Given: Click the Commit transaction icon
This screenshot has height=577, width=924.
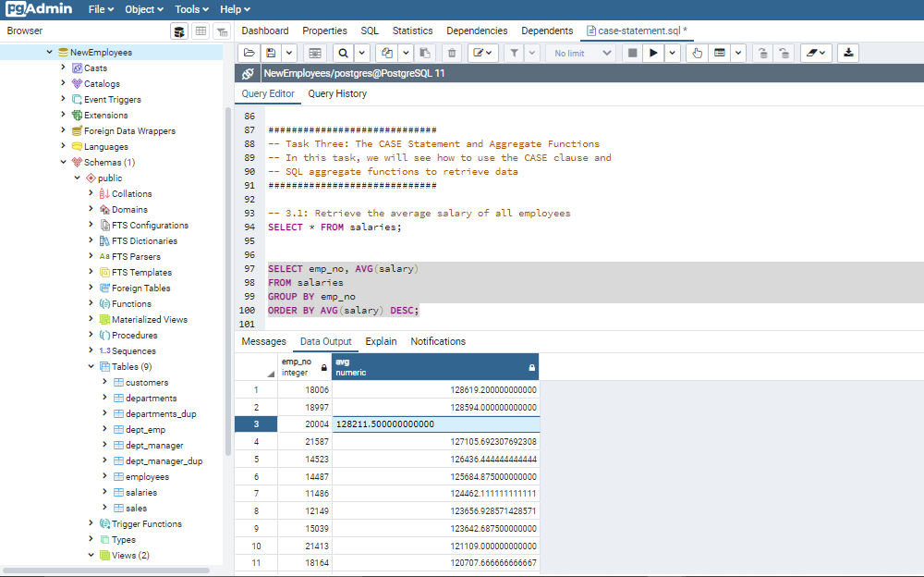Looking at the screenshot, I should (x=762, y=53).
